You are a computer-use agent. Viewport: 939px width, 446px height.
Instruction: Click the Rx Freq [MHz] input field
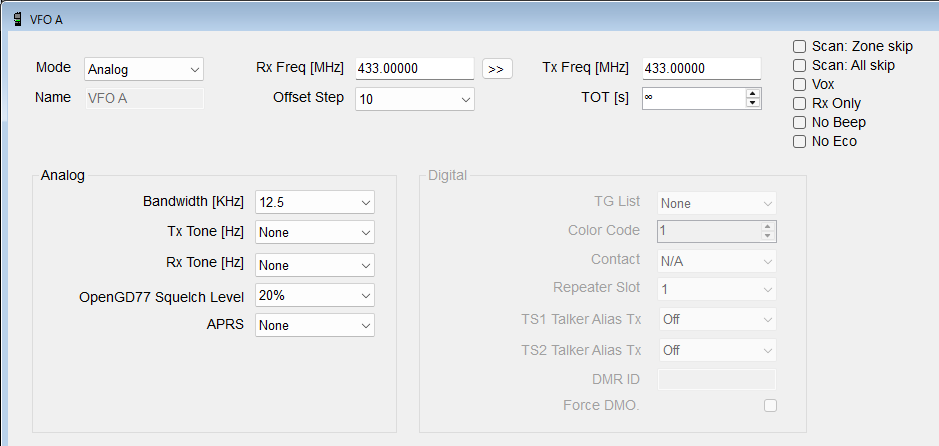pyautogui.click(x=414, y=68)
